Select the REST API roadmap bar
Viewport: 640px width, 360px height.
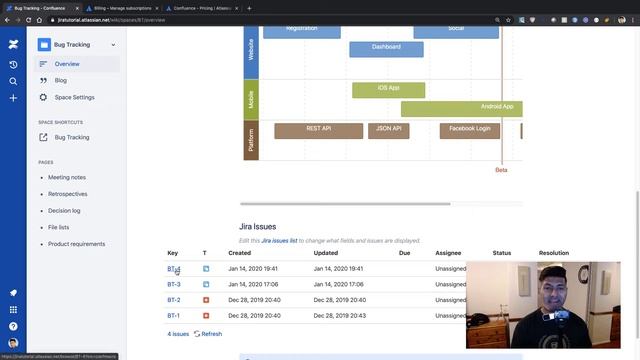[319, 131]
